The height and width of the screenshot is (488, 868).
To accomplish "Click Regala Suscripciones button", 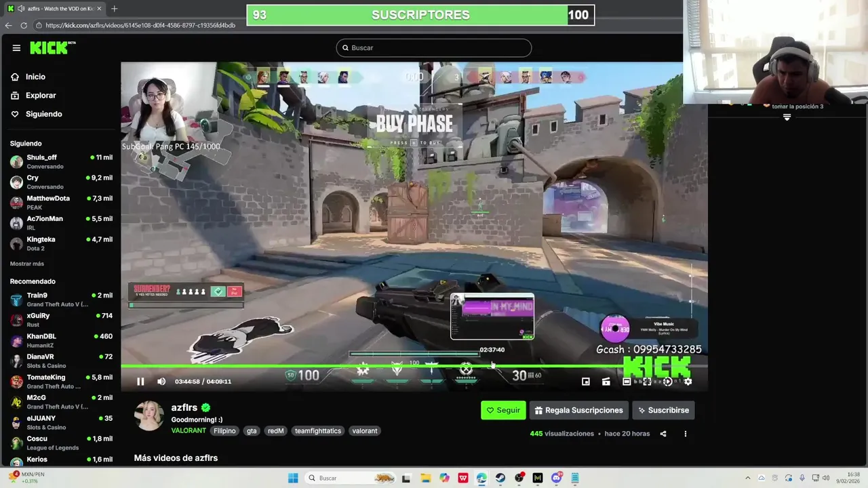I will click(x=578, y=410).
